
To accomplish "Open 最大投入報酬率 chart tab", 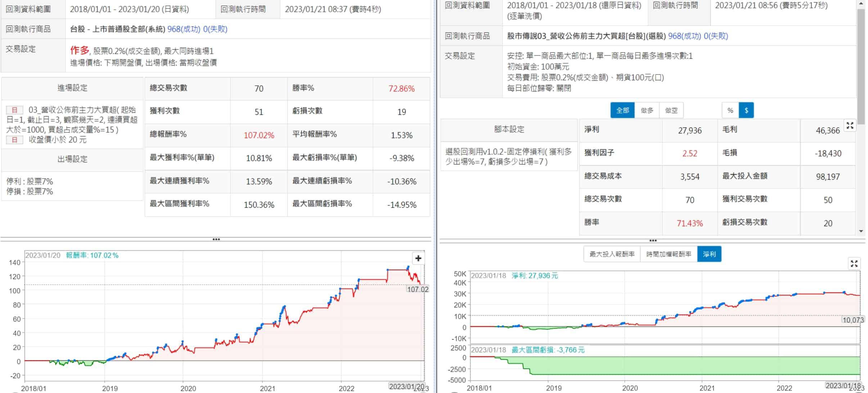I will [x=612, y=254].
